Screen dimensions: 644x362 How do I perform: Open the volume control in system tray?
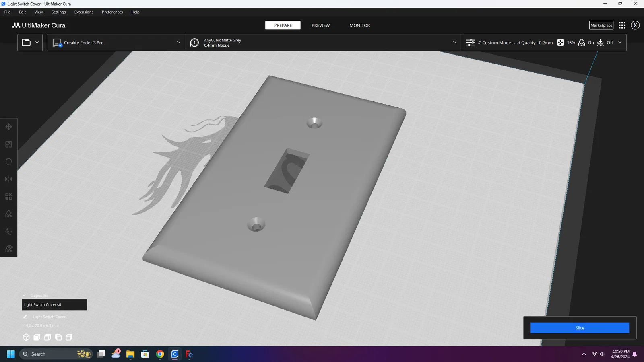click(x=602, y=354)
